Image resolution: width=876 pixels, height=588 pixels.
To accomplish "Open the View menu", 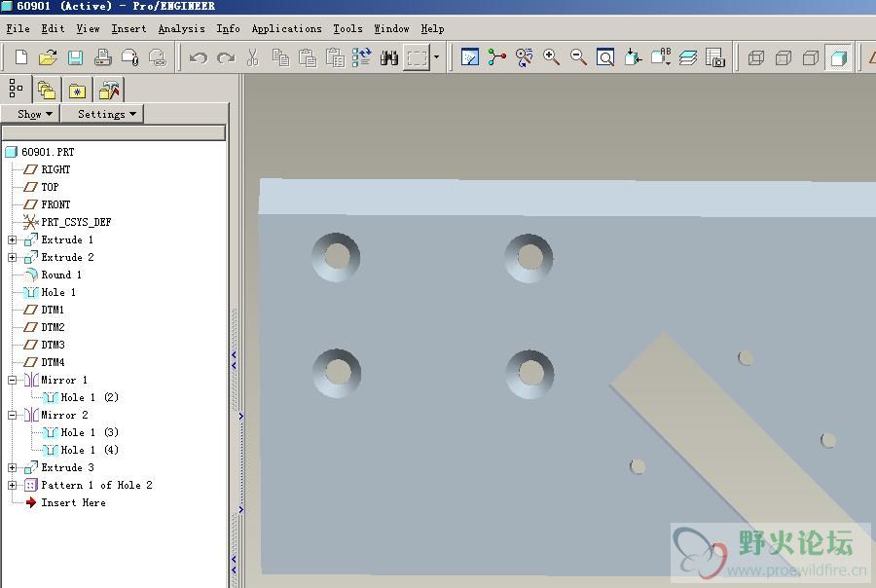I will tap(88, 28).
